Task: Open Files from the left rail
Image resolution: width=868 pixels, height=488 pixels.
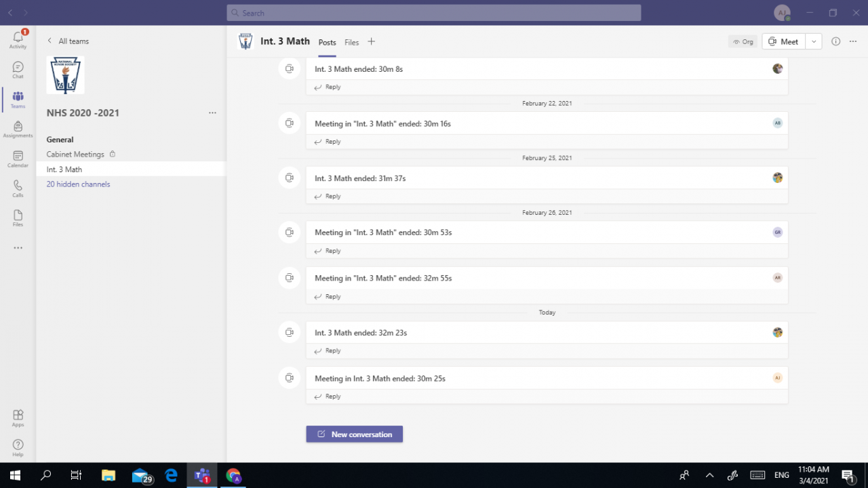Action: 18,218
